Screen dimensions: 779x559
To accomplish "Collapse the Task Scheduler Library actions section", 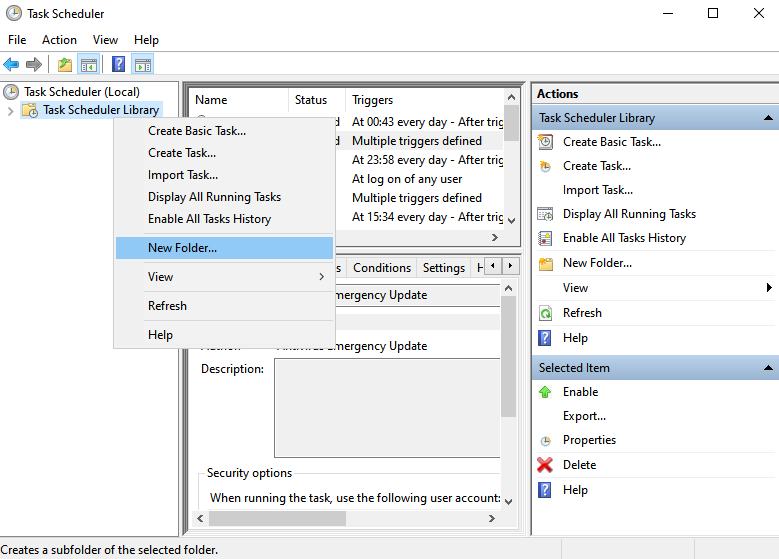I will (768, 118).
